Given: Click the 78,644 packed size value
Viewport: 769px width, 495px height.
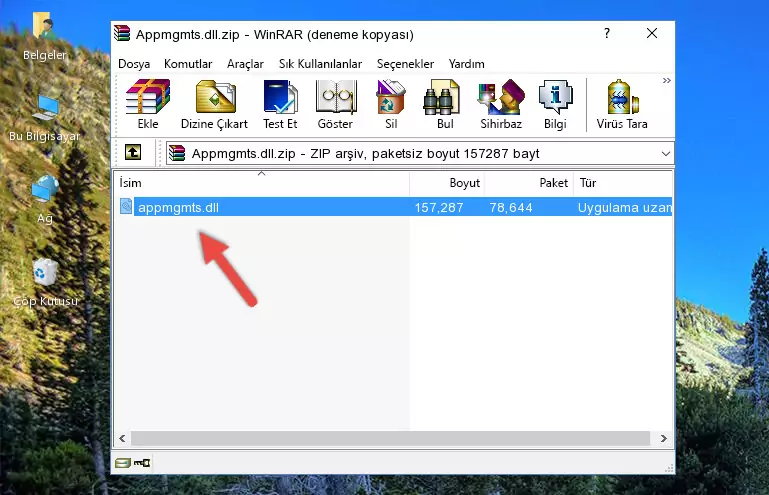Looking at the screenshot, I should (x=511, y=208).
